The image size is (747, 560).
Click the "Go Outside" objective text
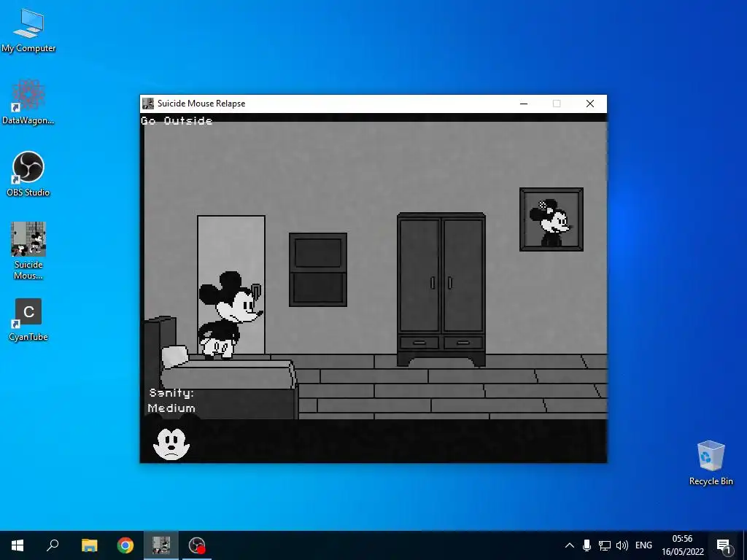tap(177, 121)
